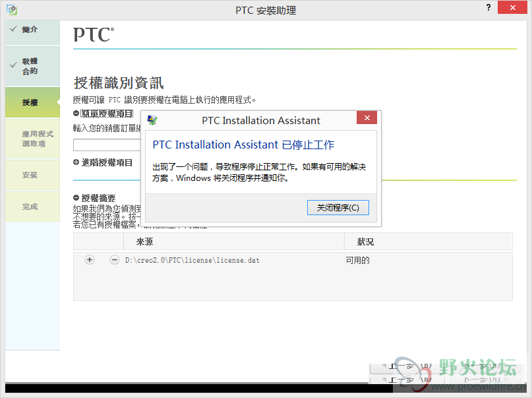Screen dimensions: 532x398
Task: Remove license.dat source with minus icon
Action: [114, 260]
